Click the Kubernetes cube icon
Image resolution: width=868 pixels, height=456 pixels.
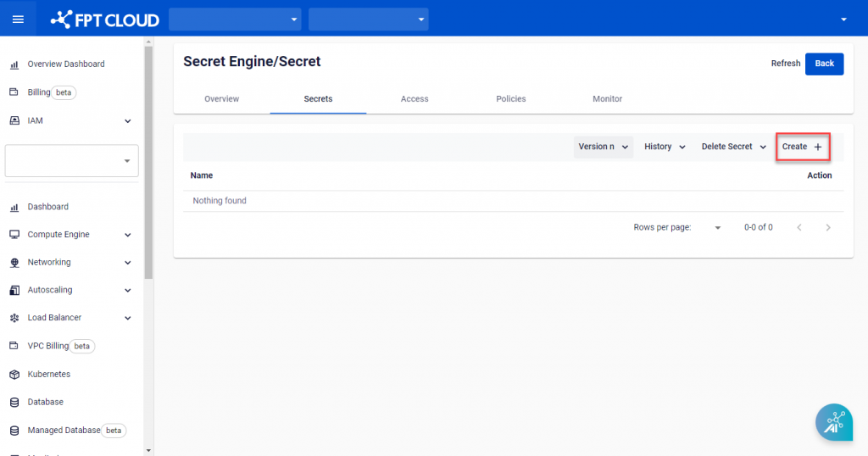(x=14, y=374)
